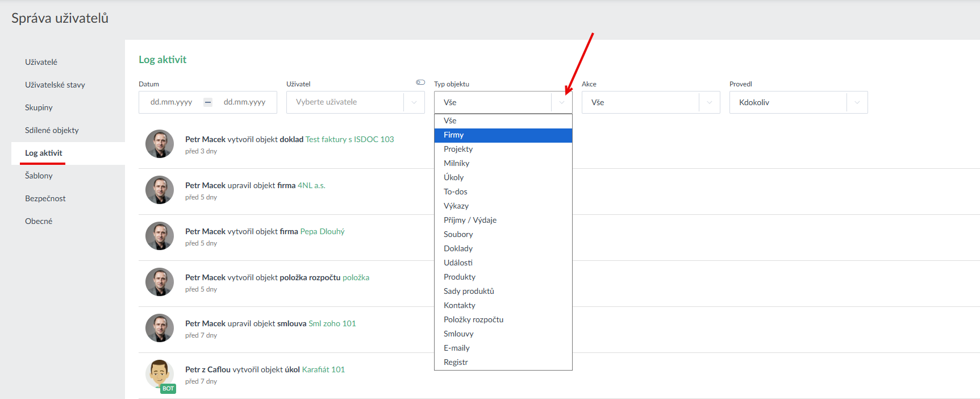The width and height of the screenshot is (980, 399).
Task: Open the Bezpečnost sidebar item
Action: point(45,198)
